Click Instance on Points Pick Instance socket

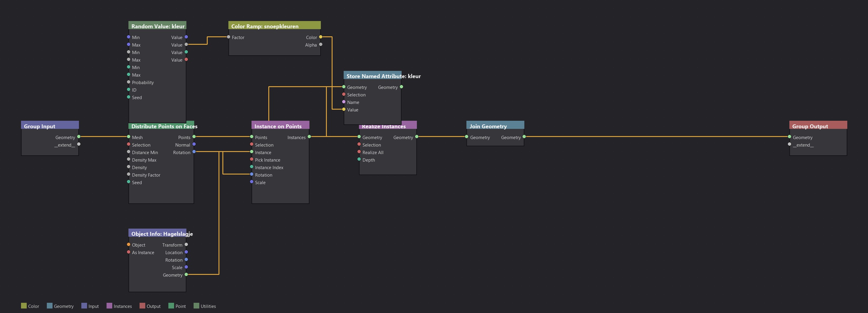pyautogui.click(x=252, y=159)
